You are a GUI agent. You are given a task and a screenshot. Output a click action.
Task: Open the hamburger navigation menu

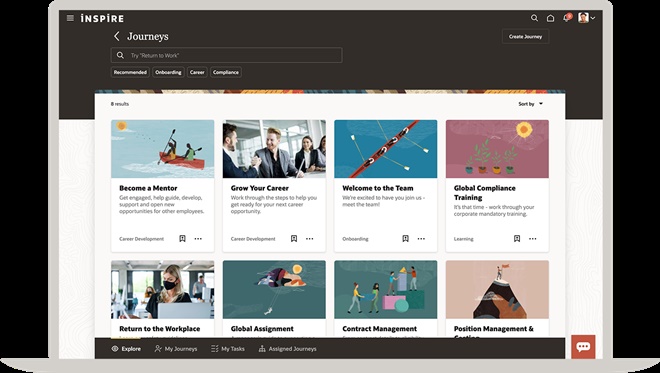tap(70, 18)
